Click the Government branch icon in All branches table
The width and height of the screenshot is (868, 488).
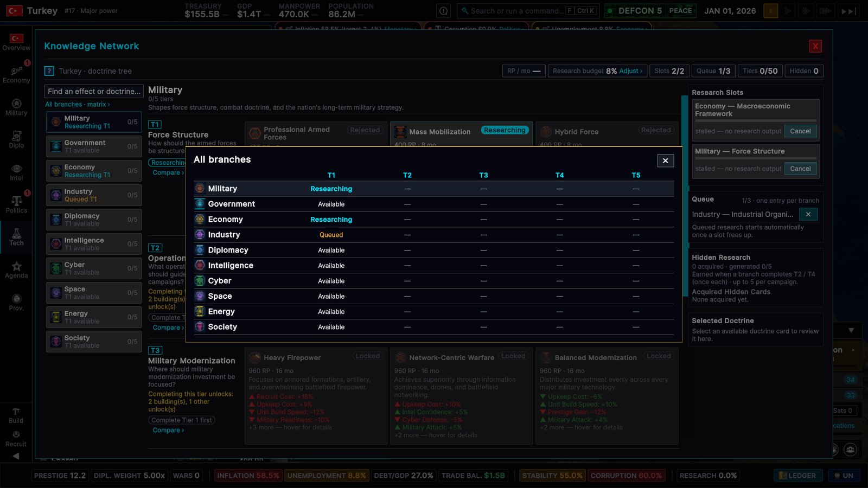[200, 204]
